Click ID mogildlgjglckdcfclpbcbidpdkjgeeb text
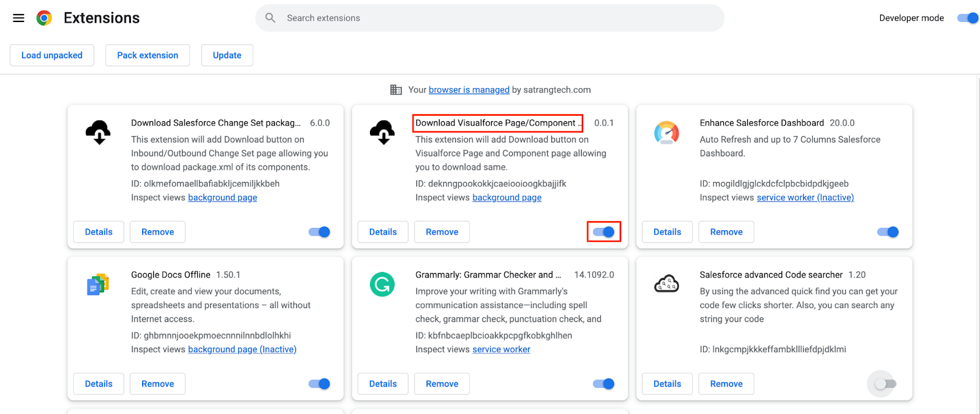The image size is (980, 414). pos(774,183)
